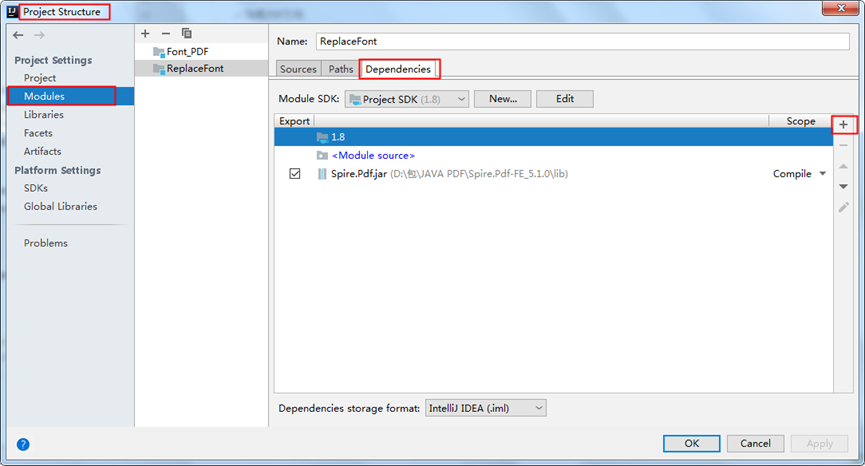Remove selected module with minus icon
This screenshot has height=466, width=865.
165,34
